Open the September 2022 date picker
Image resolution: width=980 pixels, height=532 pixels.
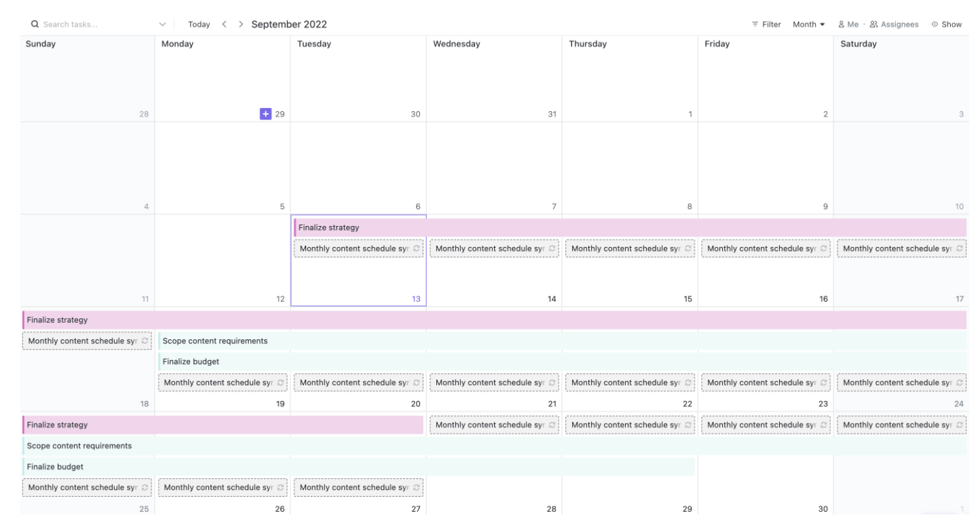click(290, 24)
